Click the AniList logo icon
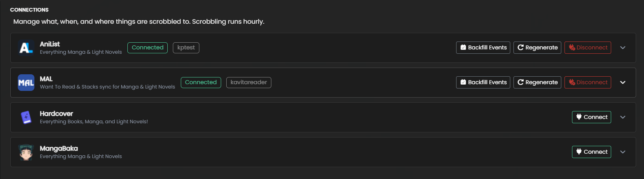The width and height of the screenshot is (644, 179). tap(26, 48)
